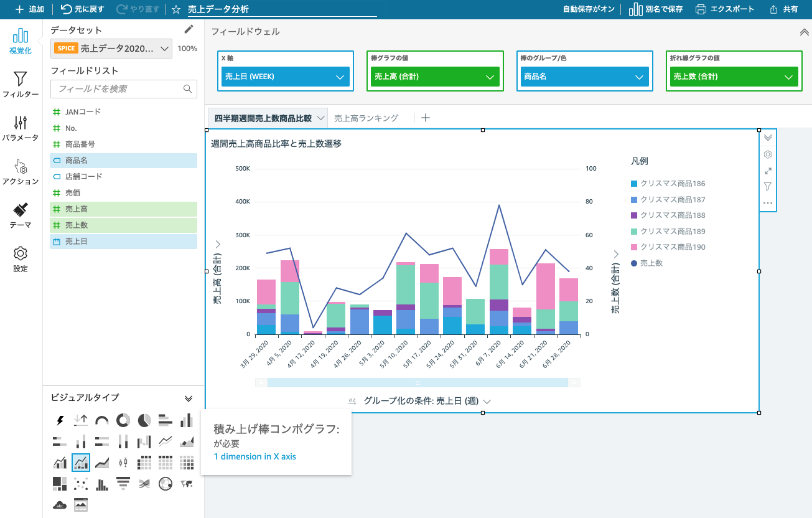The image size is (812, 518).
Task: Collapse the フィールドウェル field wells panel
Action: (x=804, y=32)
